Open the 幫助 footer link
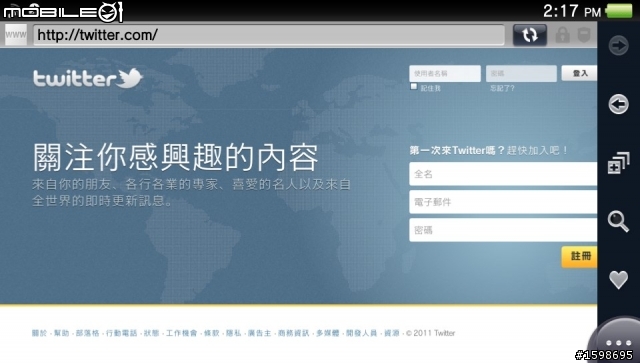 (x=62, y=333)
